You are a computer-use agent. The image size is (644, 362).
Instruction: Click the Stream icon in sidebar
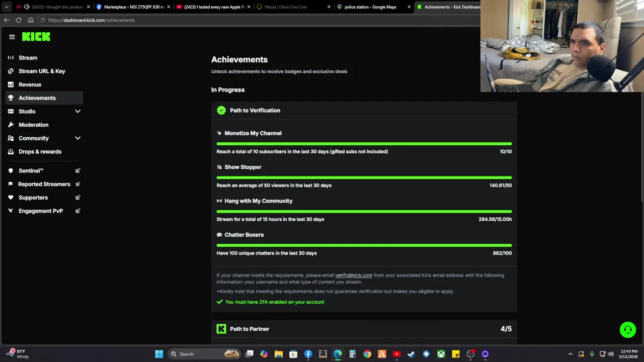[x=11, y=58]
